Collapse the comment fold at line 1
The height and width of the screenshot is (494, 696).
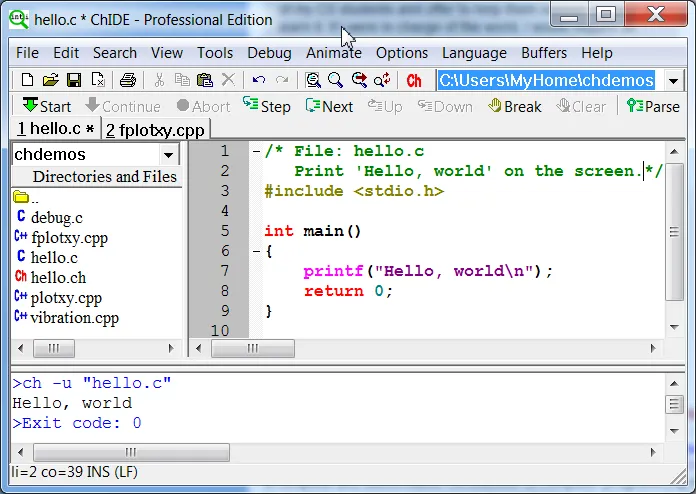pos(256,152)
